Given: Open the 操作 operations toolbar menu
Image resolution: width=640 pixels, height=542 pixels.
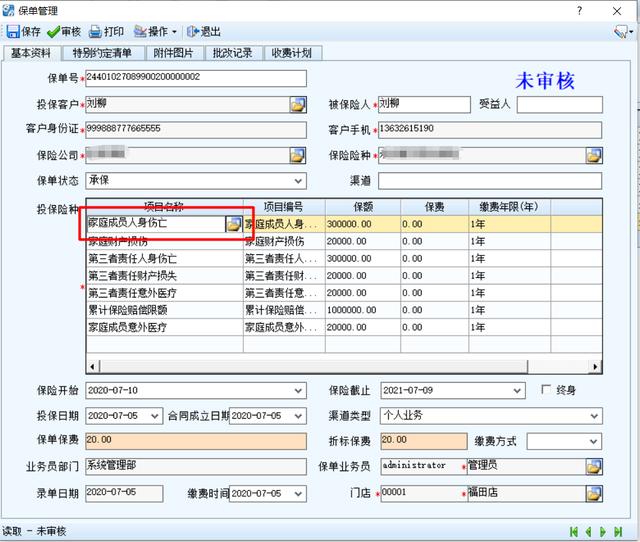Looking at the screenshot, I should (155, 32).
